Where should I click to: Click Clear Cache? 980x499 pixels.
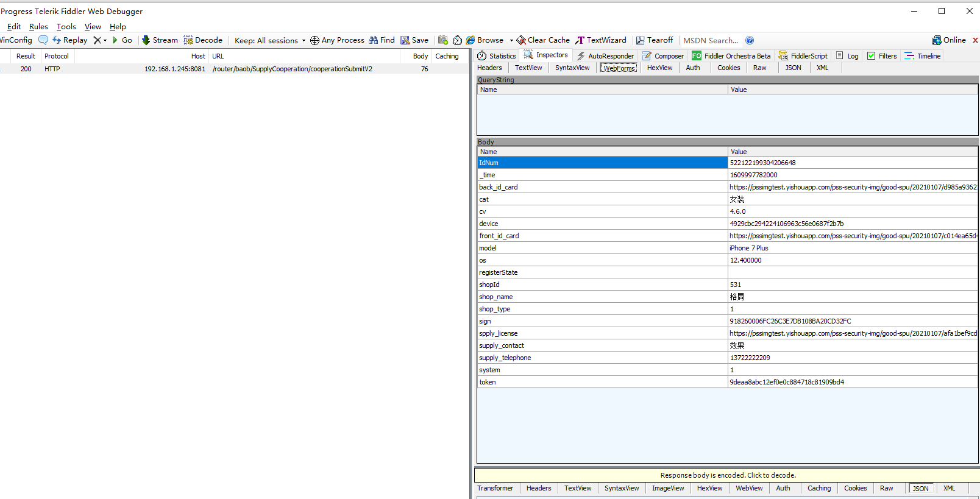pyautogui.click(x=543, y=40)
